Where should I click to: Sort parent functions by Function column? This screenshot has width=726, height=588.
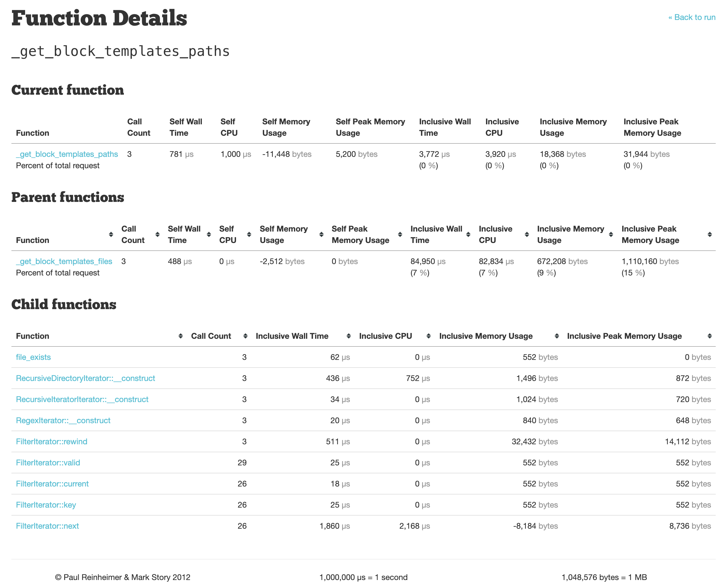(x=33, y=240)
